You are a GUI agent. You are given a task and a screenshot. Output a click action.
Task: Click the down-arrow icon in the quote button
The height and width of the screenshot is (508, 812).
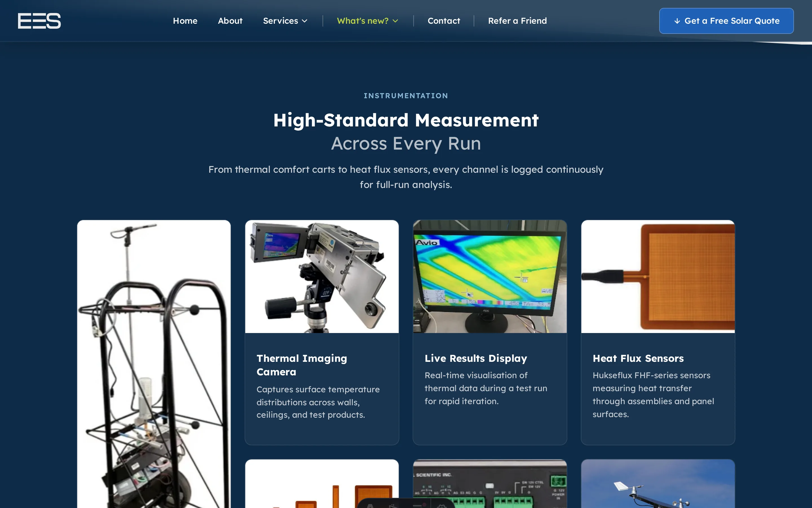677,21
